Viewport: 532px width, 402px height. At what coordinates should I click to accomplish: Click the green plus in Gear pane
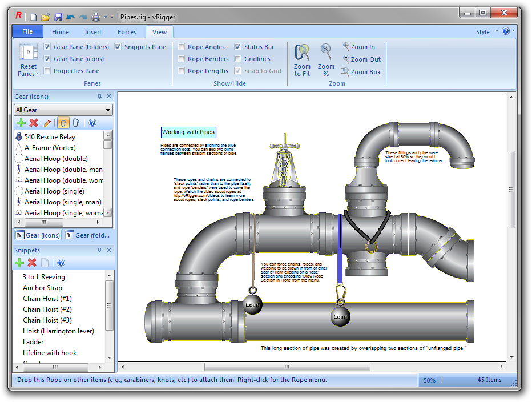pos(21,123)
